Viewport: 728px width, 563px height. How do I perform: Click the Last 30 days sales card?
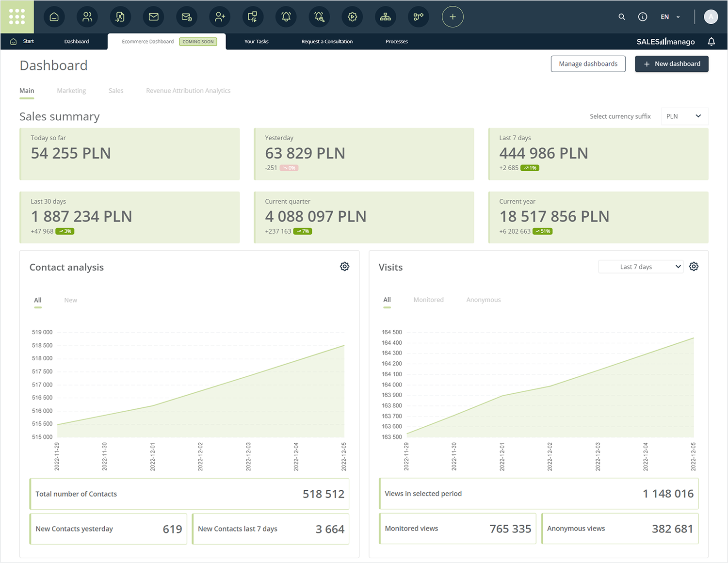click(129, 217)
